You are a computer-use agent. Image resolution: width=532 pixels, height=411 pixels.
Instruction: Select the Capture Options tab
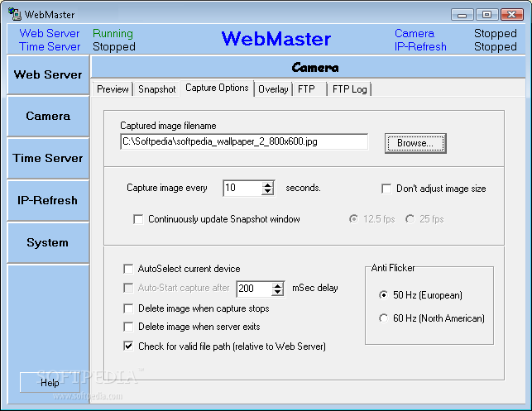click(217, 88)
